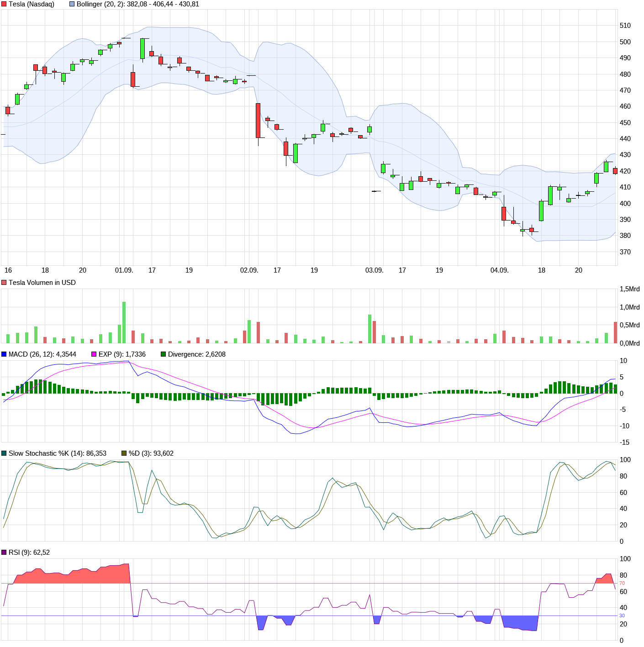Click the red Tesla (Nasdaq) legend swatch
Image resolution: width=644 pixels, height=647 pixels.
pyautogui.click(x=4, y=4)
